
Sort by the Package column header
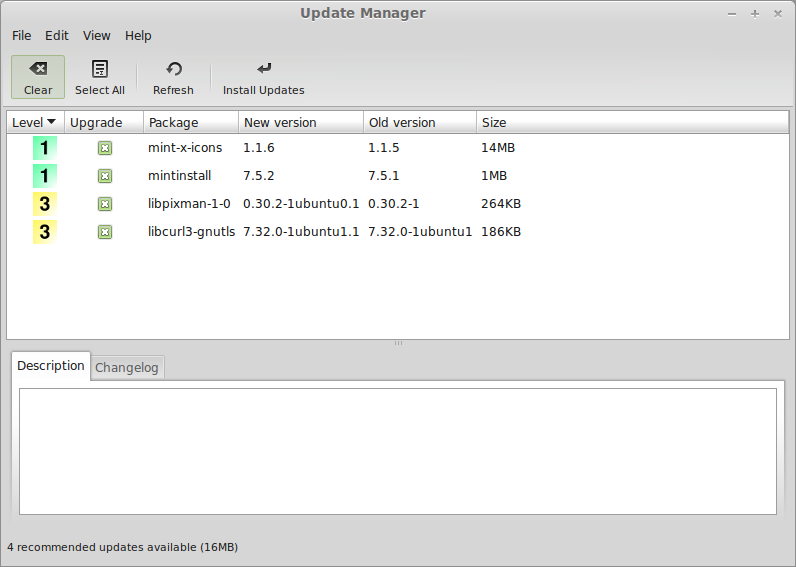point(191,122)
